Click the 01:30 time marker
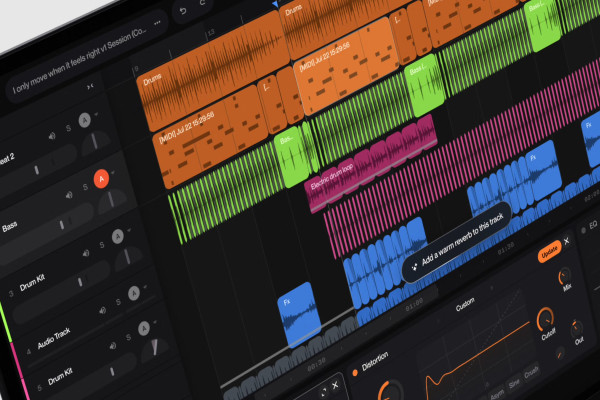The height and width of the screenshot is (400, 600). point(506,249)
